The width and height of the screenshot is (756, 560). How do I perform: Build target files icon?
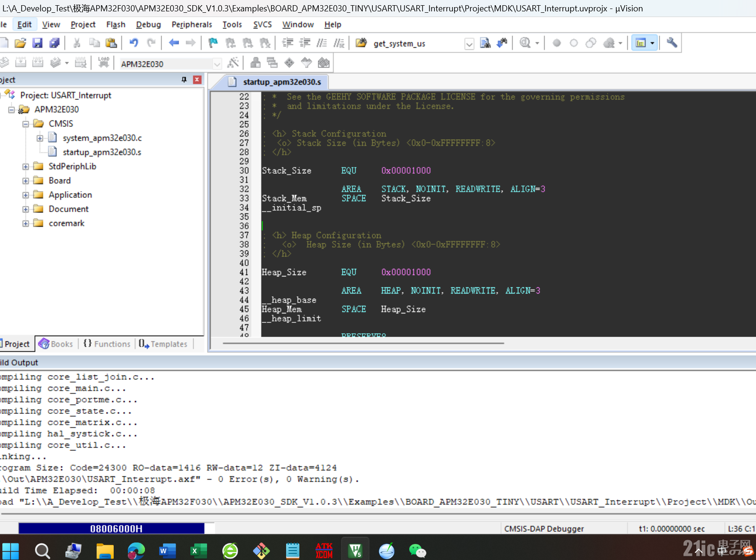pos(20,62)
